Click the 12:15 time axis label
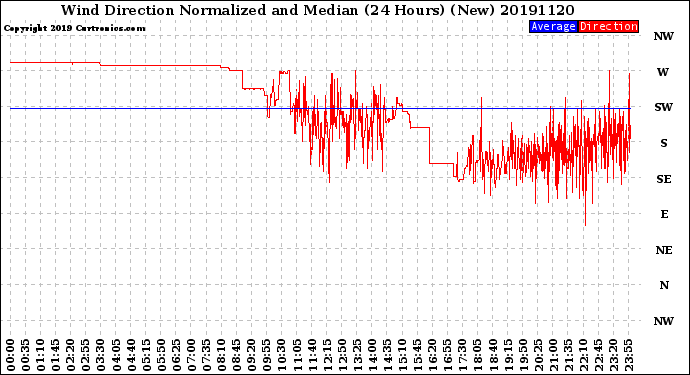 (327, 355)
